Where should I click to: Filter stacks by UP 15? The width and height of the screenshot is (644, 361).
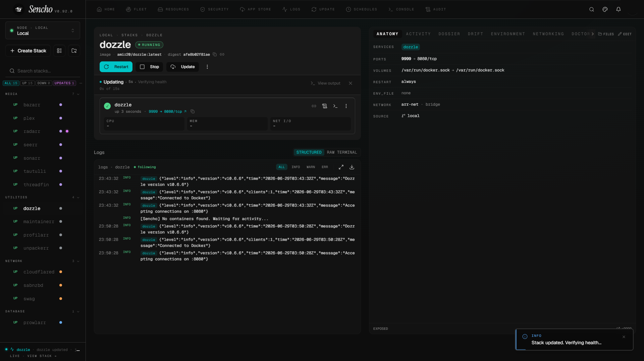pos(28,83)
